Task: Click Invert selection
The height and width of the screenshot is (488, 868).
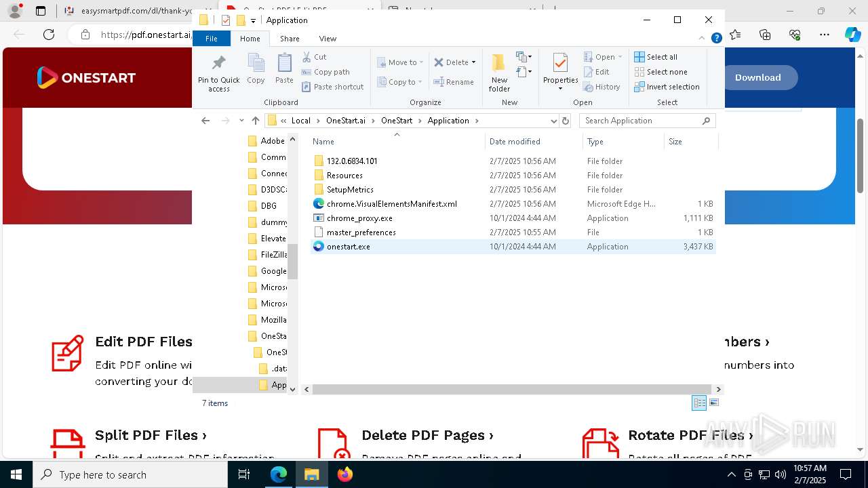Action: click(667, 87)
